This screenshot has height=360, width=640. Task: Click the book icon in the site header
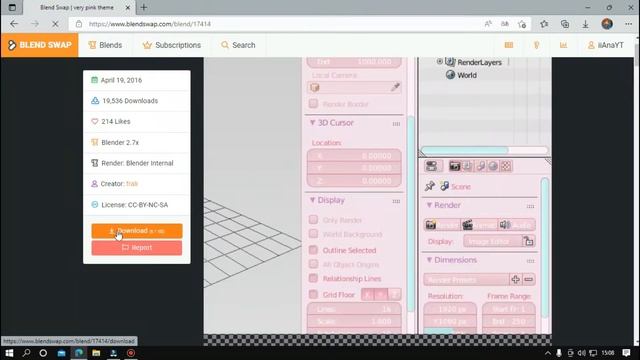[509, 45]
